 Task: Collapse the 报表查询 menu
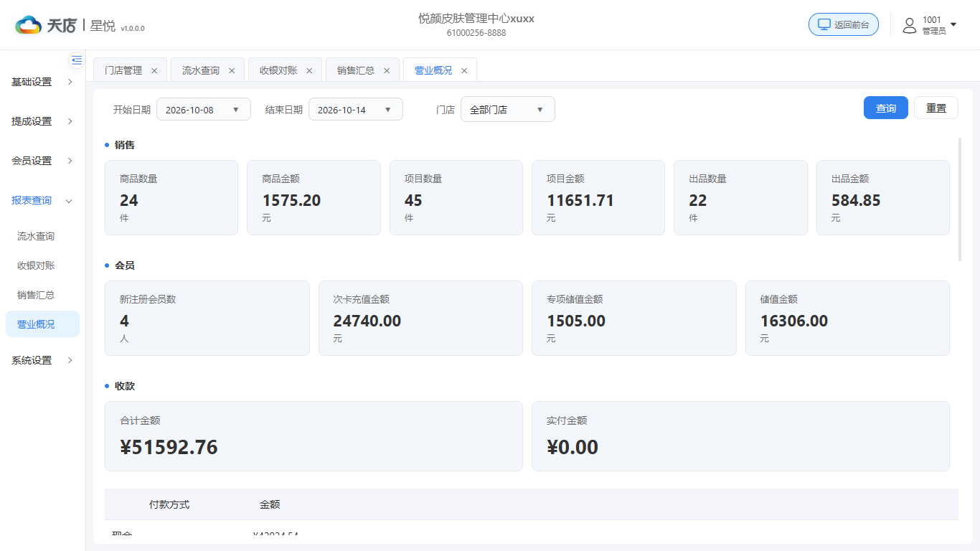pyautogui.click(x=42, y=200)
